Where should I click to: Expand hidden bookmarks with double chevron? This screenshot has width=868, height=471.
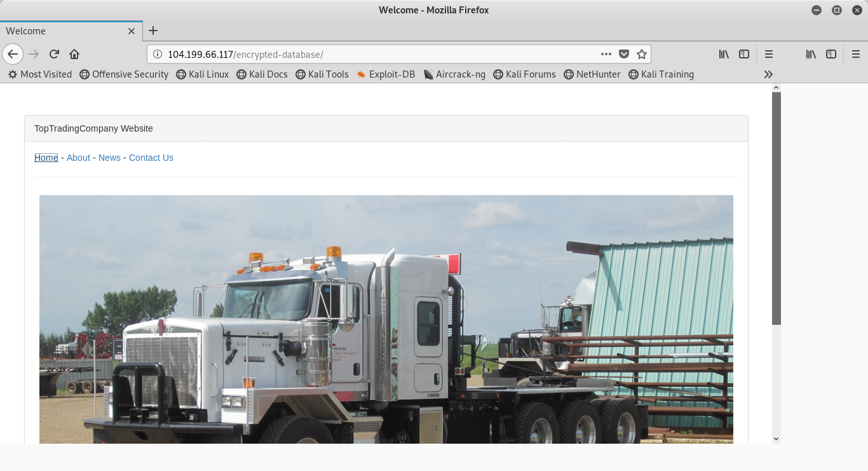click(x=768, y=74)
